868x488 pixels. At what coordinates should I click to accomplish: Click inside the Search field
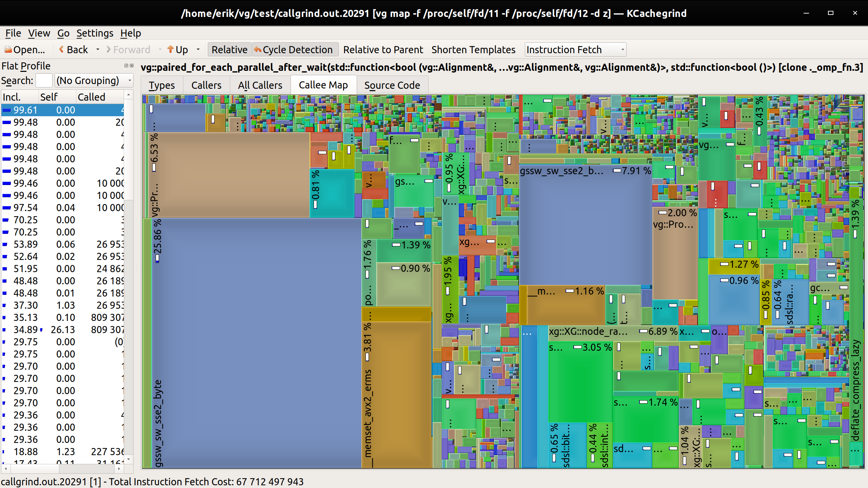[44, 80]
